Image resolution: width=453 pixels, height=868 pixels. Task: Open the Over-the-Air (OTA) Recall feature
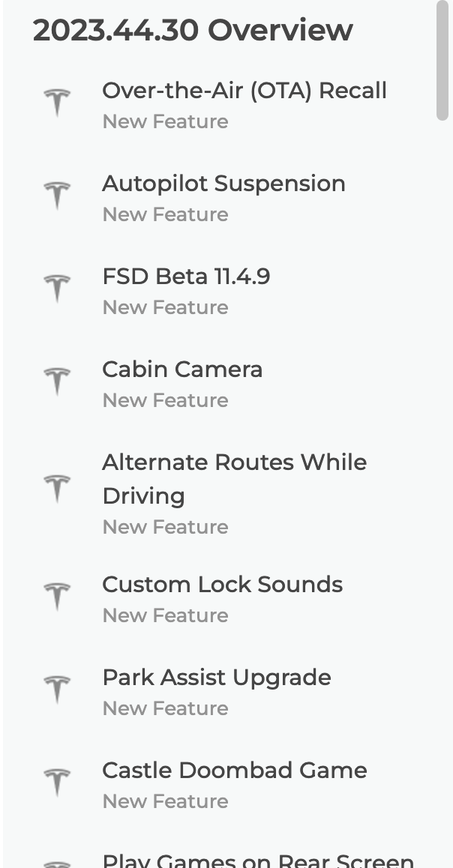point(244,91)
